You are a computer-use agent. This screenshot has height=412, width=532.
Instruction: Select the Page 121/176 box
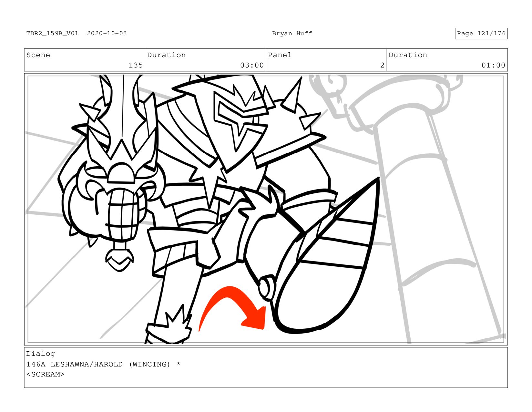coord(481,33)
